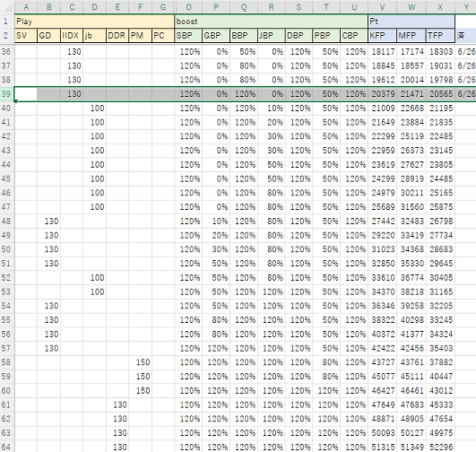Click the boost header cell
Image resolution: width=476 pixels, height=452 pixels.
271,22
